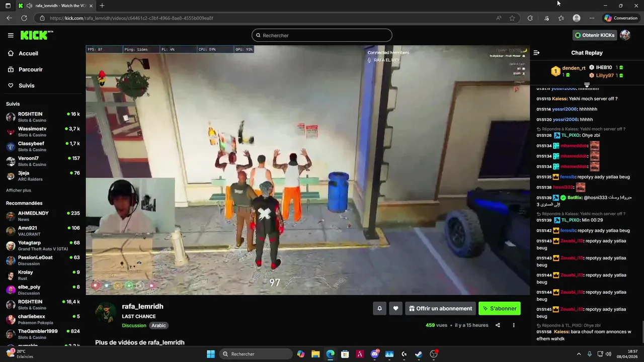The width and height of the screenshot is (644, 362).
Task: Click the Discussion category link
Action: 134,325
